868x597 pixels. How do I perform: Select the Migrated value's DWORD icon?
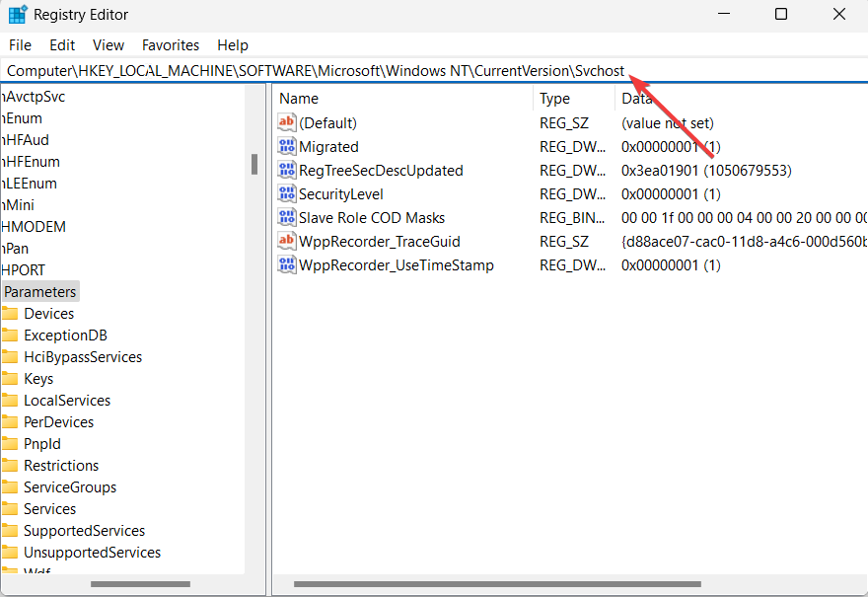pos(287,146)
